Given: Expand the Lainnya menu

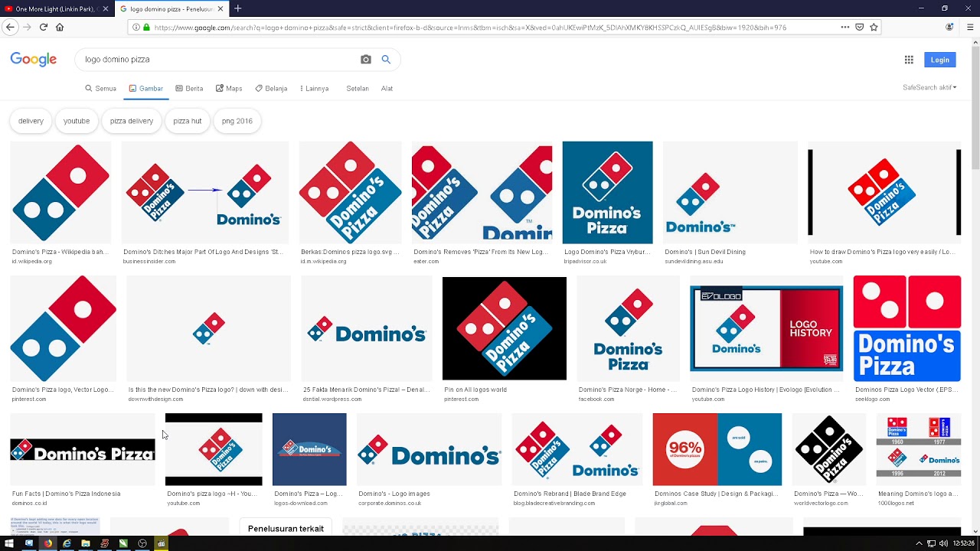Looking at the screenshot, I should (314, 89).
